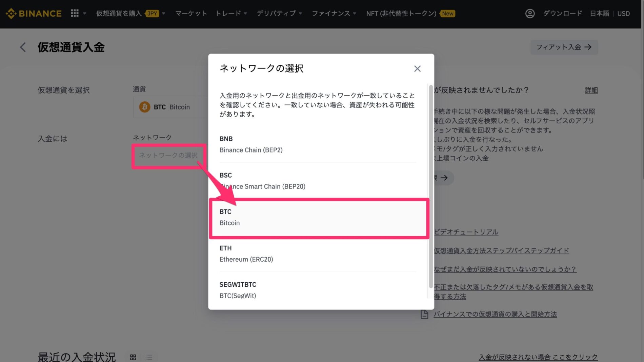Choose the ETH Ethereum (ERC20) network
Screen dimensions: 644x362
pyautogui.click(x=318, y=254)
